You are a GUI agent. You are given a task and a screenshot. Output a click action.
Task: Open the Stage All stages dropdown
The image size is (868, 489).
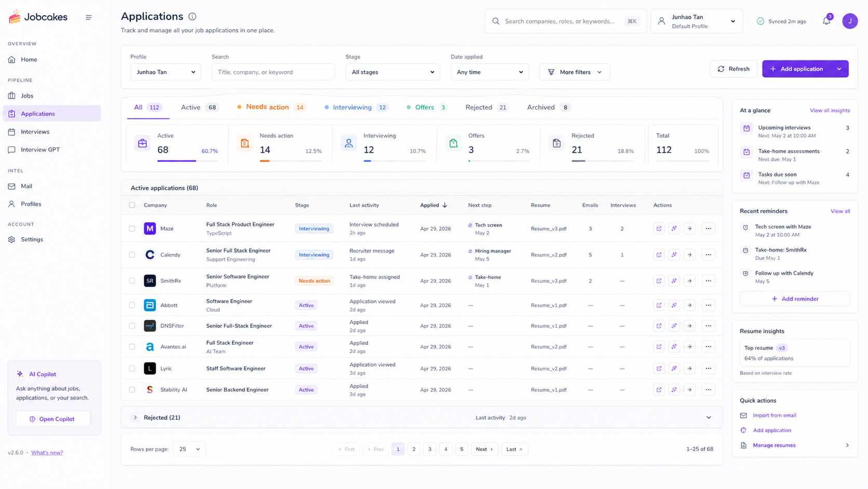point(392,72)
